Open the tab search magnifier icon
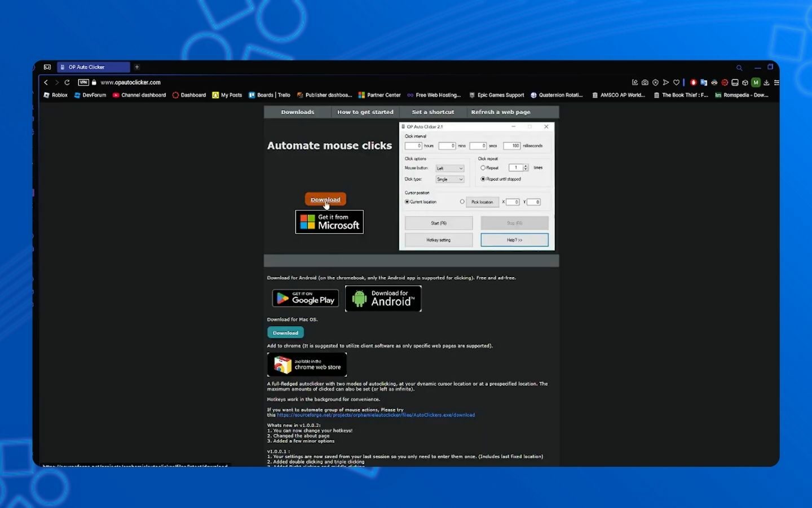Viewport: 812px width, 508px height. coord(739,68)
